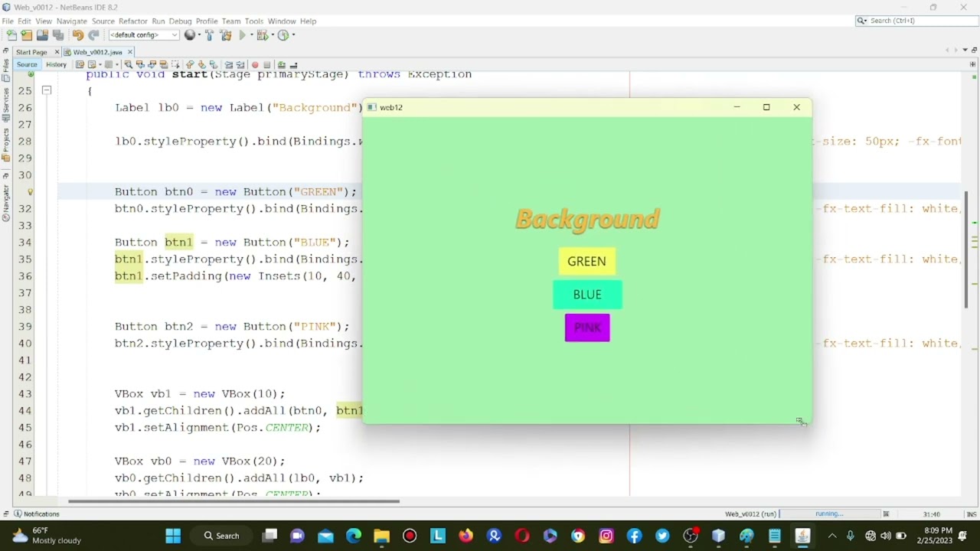The image size is (980, 551).
Task: Click the Build Project hammer icon
Action: pyautogui.click(x=211, y=35)
